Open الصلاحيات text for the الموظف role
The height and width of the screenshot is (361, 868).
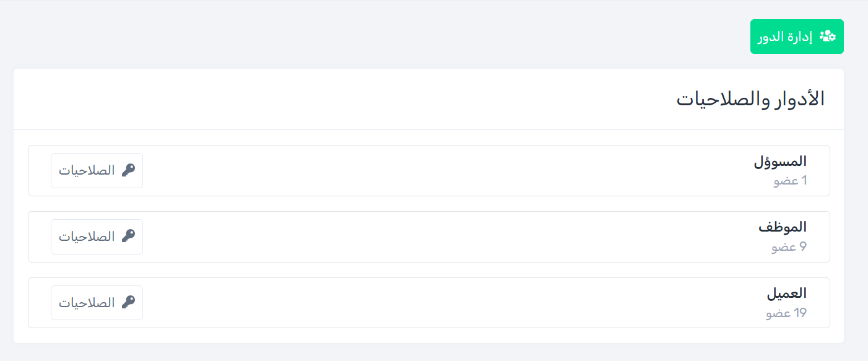(x=87, y=237)
